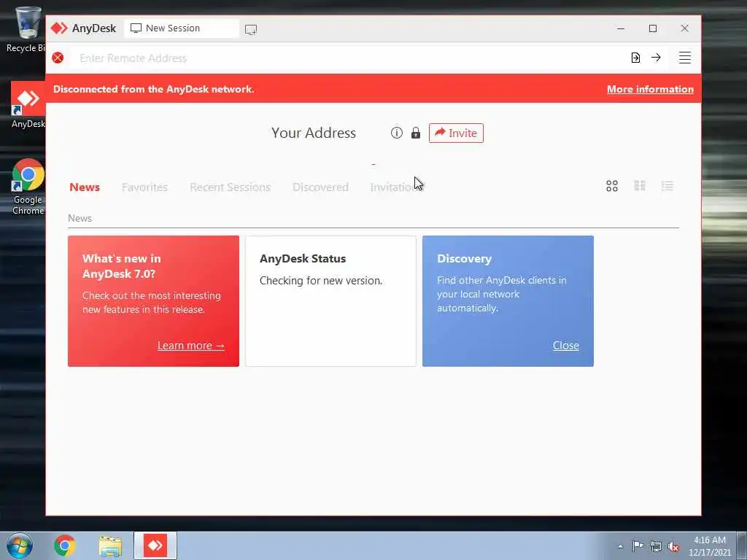747x560 pixels.
Task: Switch to list view layout
Action: coord(667,186)
